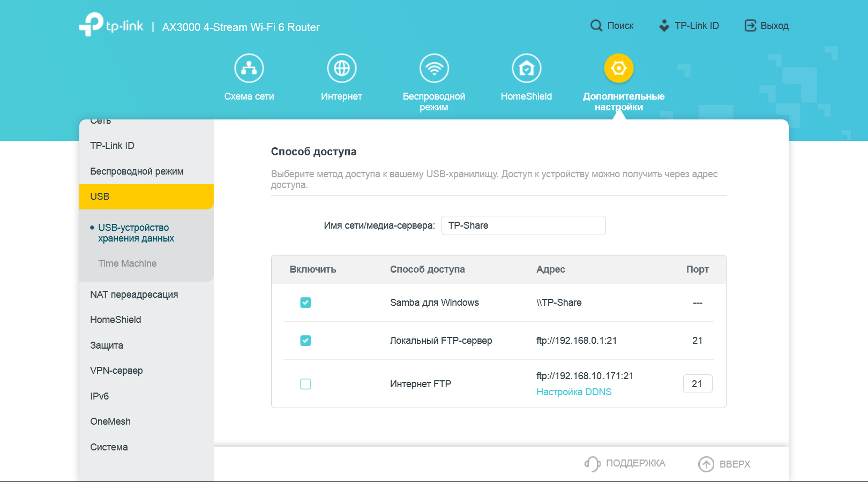Click the TP-Link ID header label
The height and width of the screenshot is (482, 868).
tap(697, 26)
